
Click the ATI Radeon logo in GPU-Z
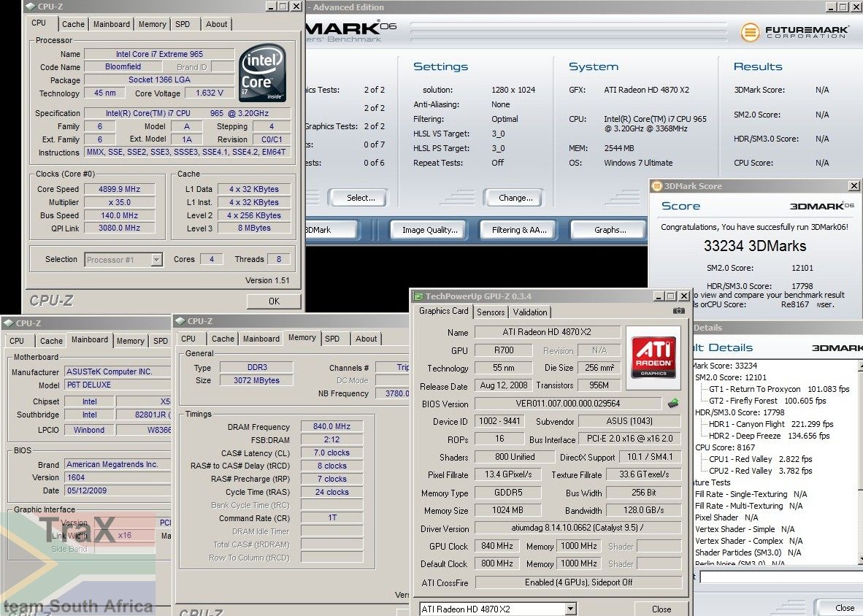[653, 357]
